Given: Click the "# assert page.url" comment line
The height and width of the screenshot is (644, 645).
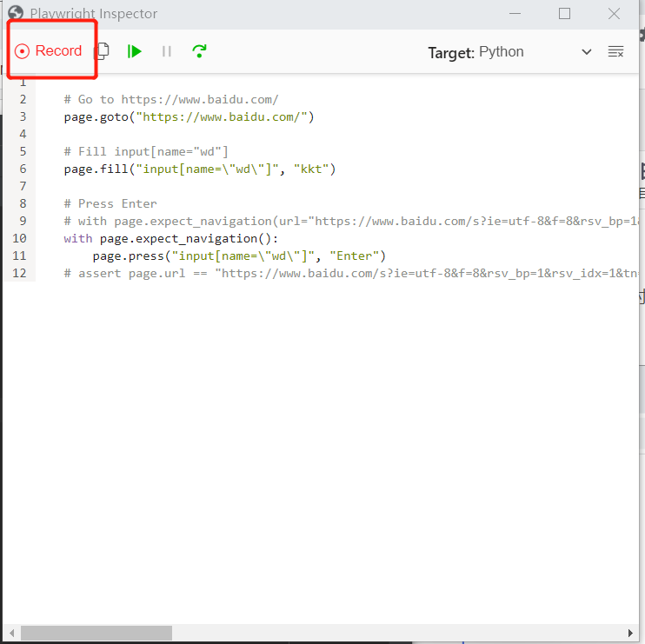Looking at the screenshot, I should click(x=351, y=274).
